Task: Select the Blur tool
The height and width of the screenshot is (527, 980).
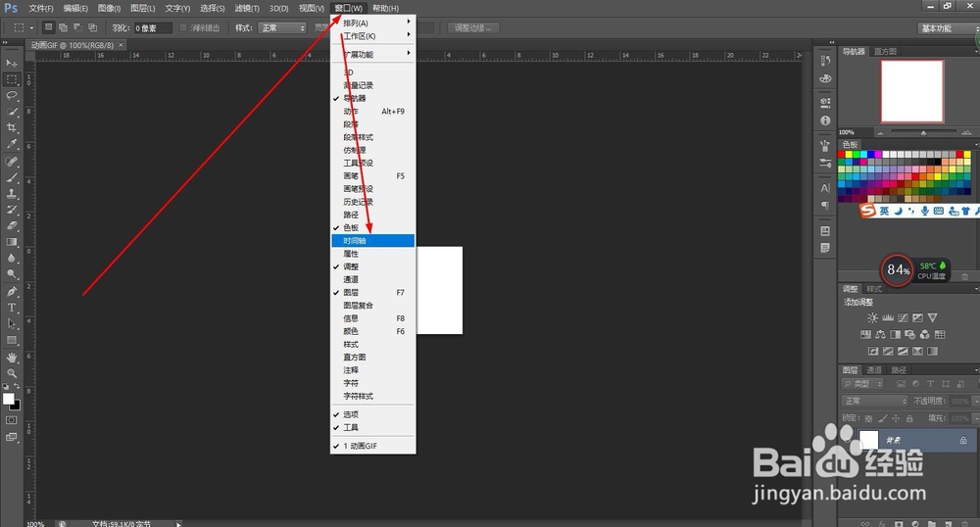Action: (x=11, y=258)
